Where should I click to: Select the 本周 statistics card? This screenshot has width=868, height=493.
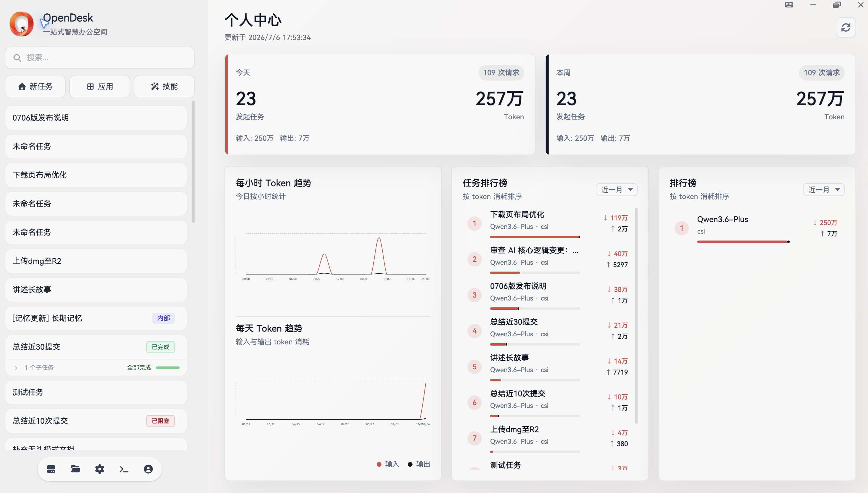(x=700, y=104)
